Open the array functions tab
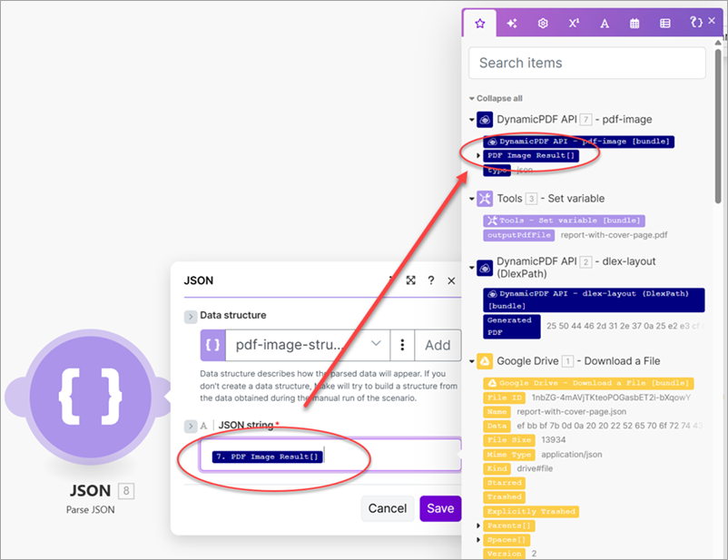 [x=665, y=24]
